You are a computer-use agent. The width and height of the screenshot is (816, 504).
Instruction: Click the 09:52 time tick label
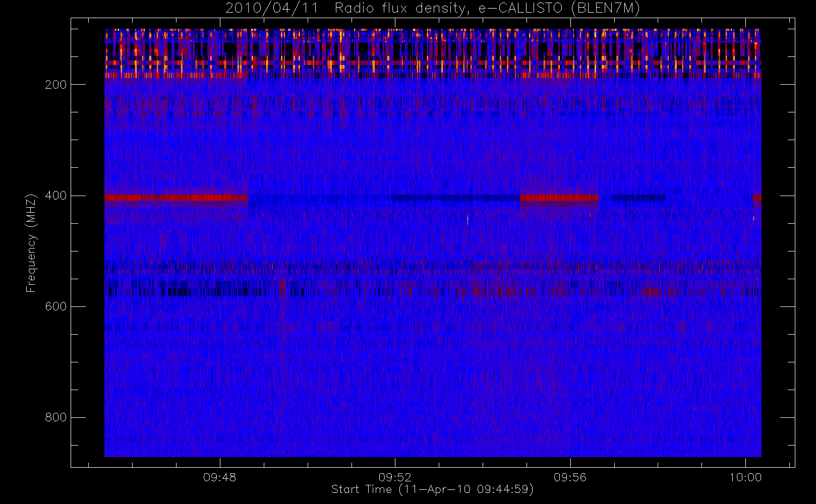[x=395, y=477]
